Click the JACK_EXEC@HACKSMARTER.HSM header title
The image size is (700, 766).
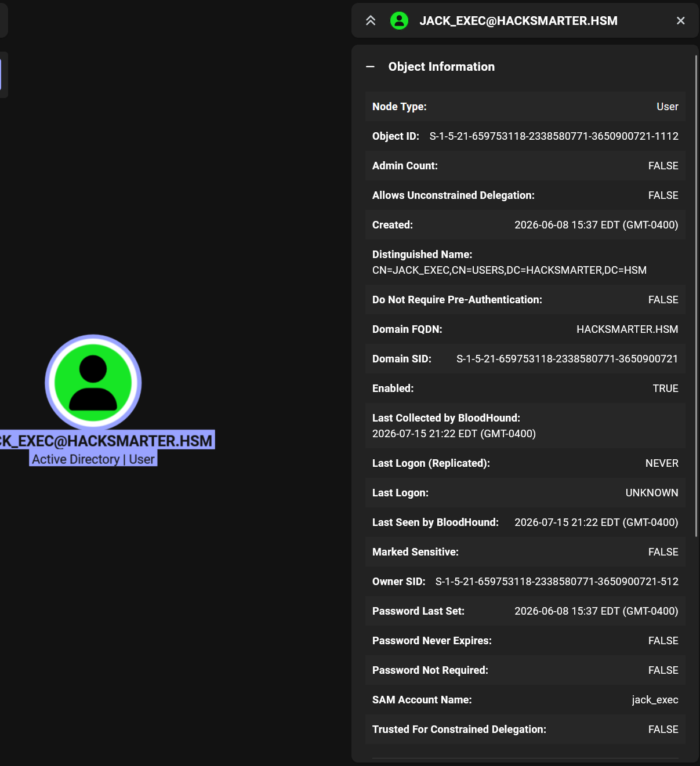click(x=518, y=21)
